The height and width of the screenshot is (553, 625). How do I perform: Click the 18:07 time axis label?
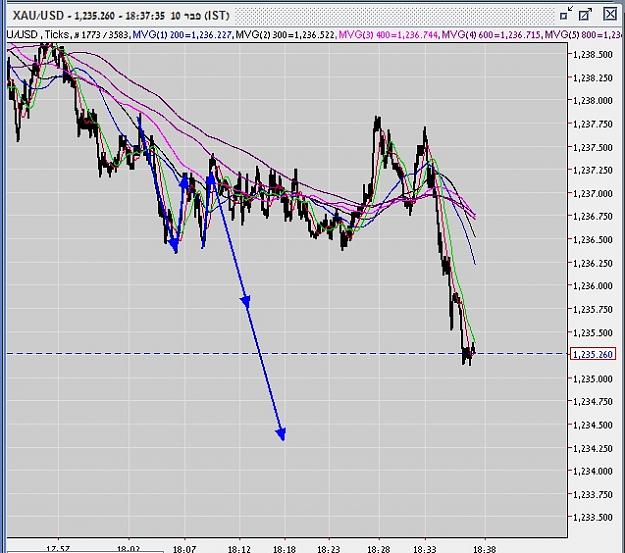click(184, 549)
